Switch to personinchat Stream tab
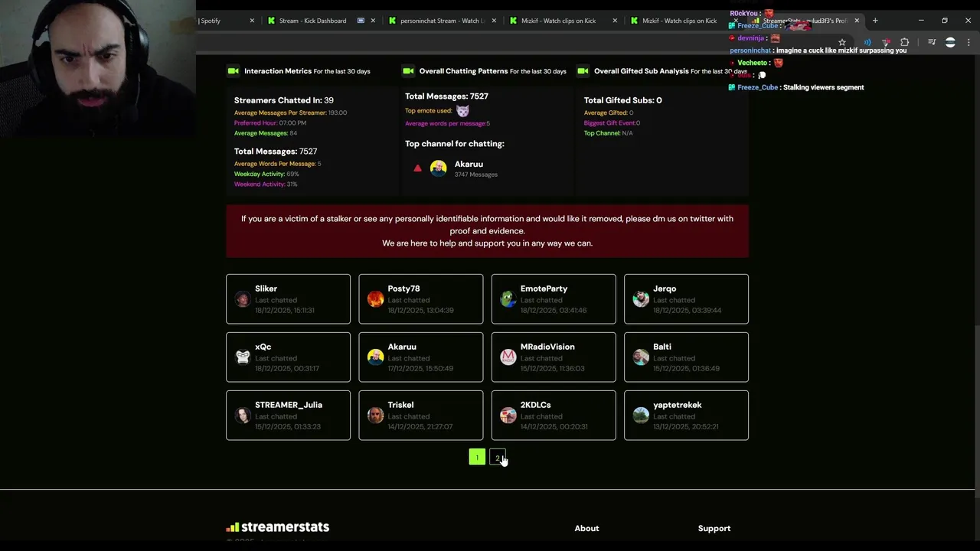Viewport: 980px width, 551px height. [442, 21]
